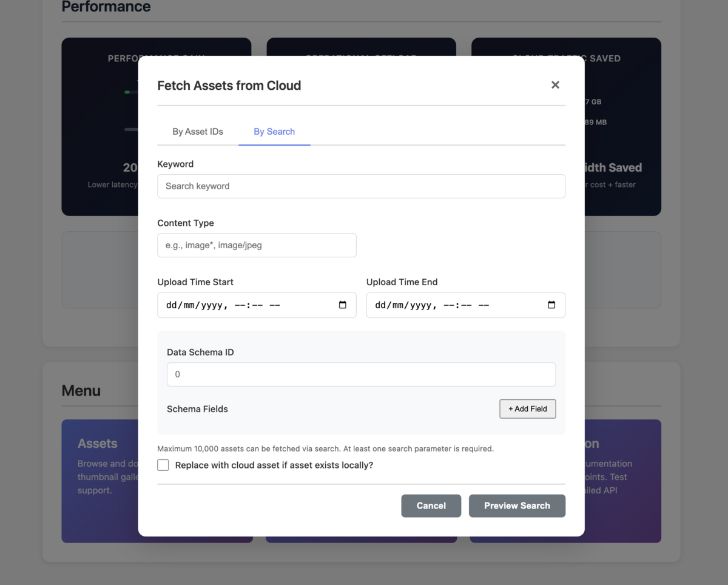Focus the Keyword search field
728x585 pixels.
361,186
